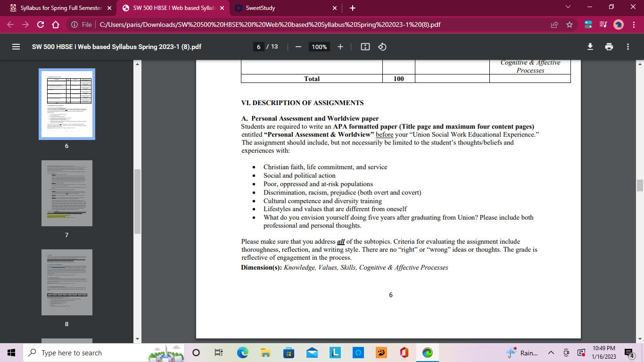644x362 pixels.
Task: Click the fit to page icon
Action: click(365, 47)
